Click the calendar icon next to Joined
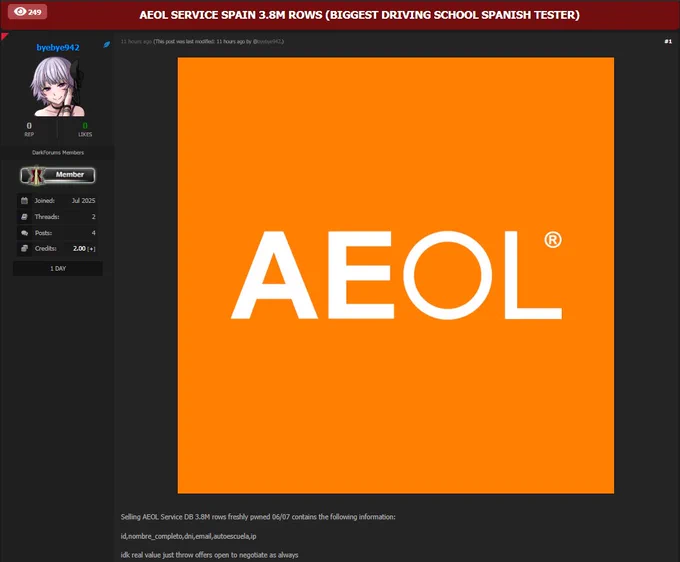 point(24,200)
